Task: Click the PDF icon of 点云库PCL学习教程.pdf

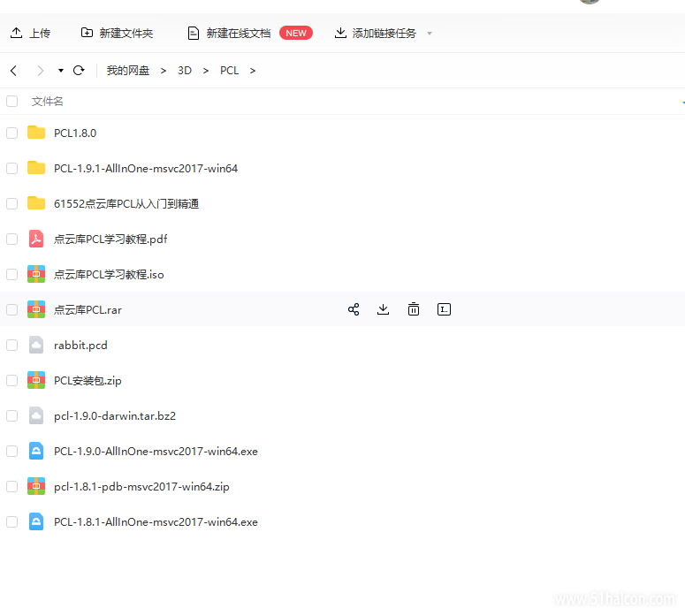Action: pos(36,239)
